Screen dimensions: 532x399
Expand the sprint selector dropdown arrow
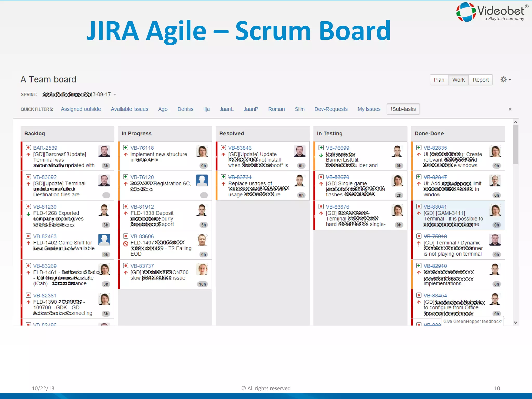115,95
